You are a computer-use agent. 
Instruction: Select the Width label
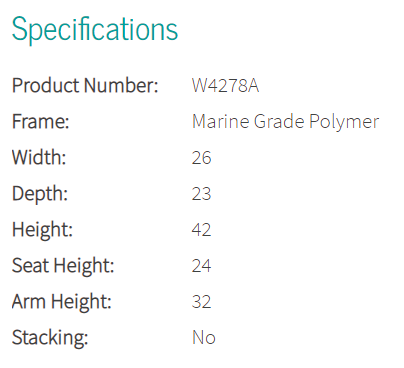click(x=39, y=157)
